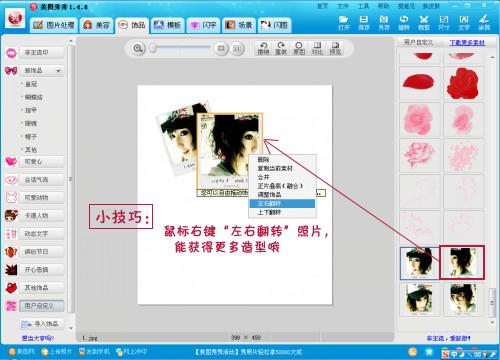Viewport: 500px width, 360px height.
Task: Switch to the 美容 tab
Action: tap(97, 25)
